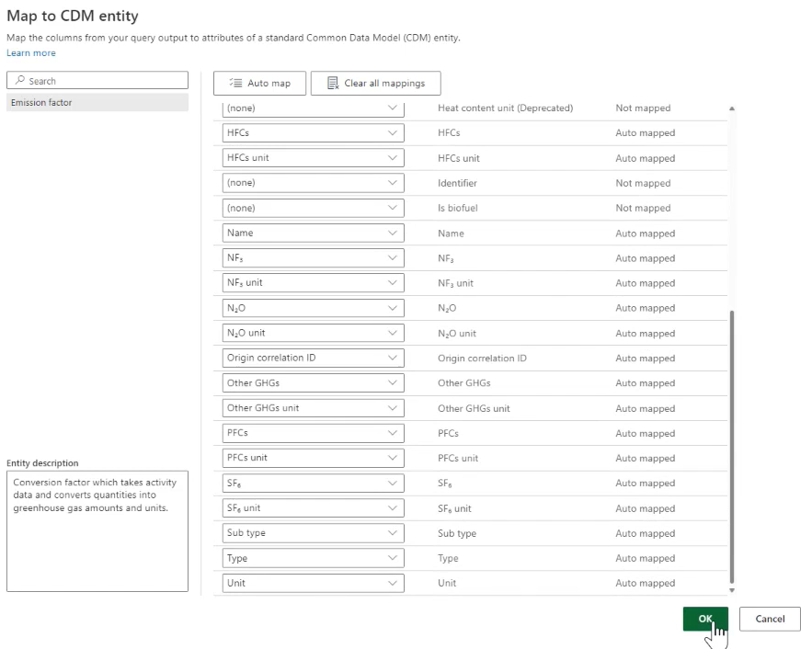Expand the Sub type dropdown
The image size is (812, 649).
tap(314, 532)
